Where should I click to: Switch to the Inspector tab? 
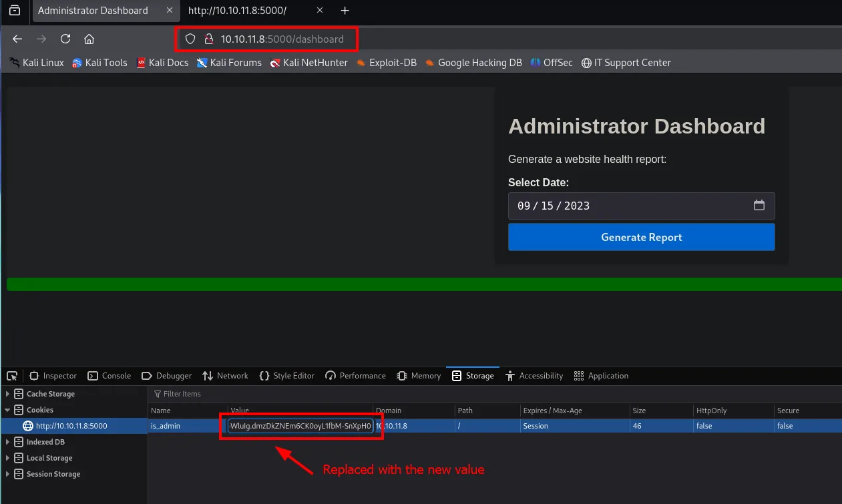click(53, 376)
